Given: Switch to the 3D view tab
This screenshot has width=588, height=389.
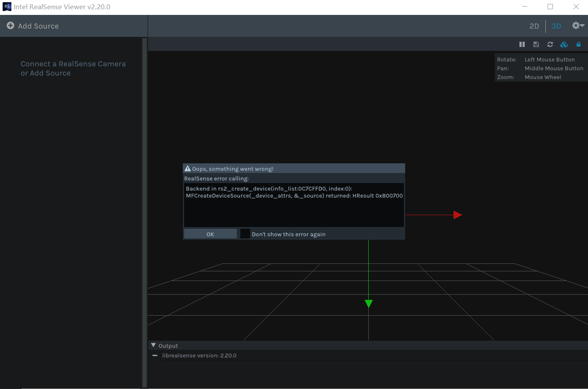Looking at the screenshot, I should pos(556,26).
